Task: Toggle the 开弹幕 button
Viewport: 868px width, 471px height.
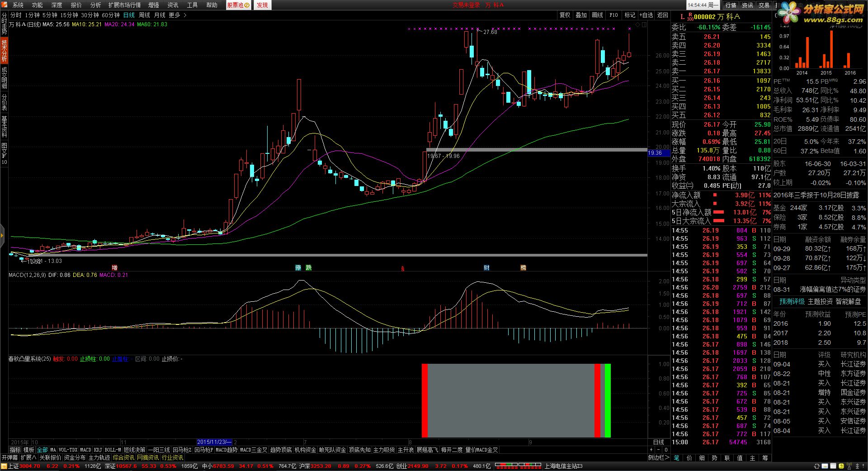Action: tap(9, 457)
